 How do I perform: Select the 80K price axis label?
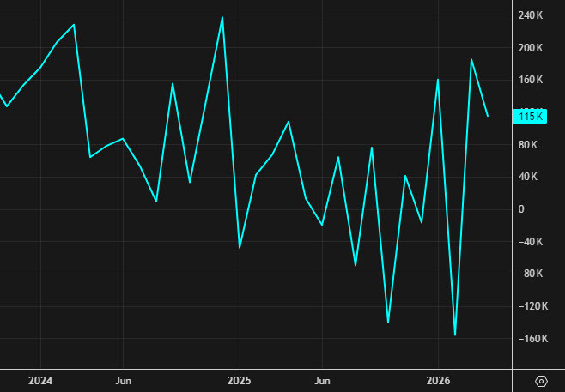[x=527, y=145]
